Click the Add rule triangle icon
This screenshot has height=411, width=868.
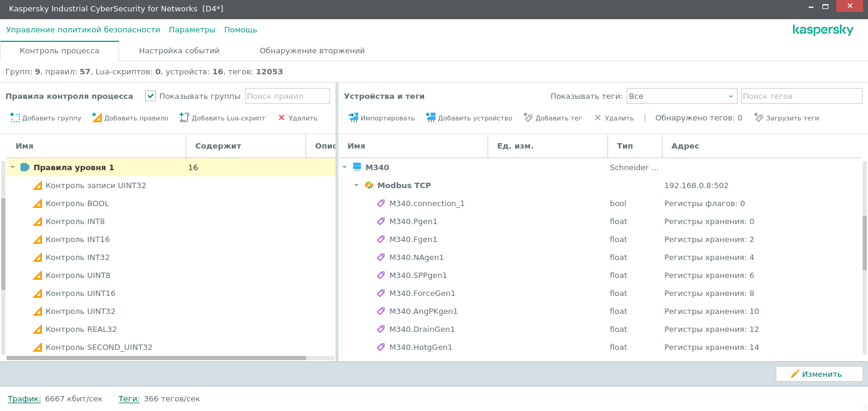pos(97,118)
